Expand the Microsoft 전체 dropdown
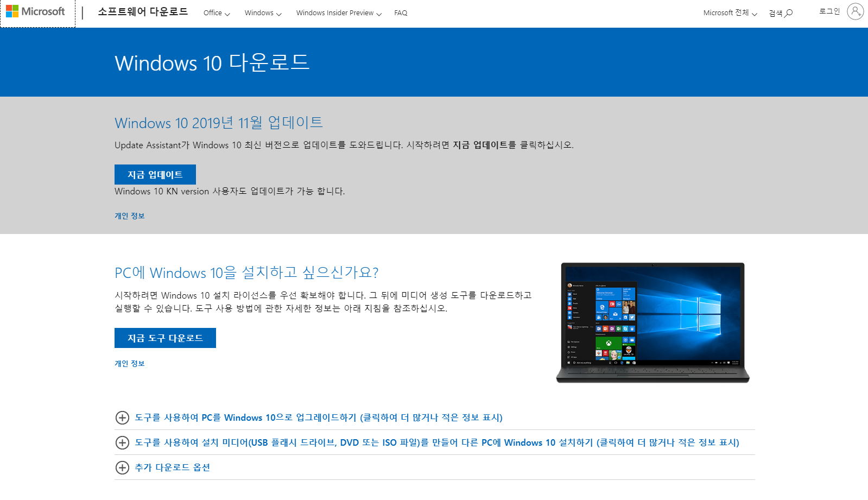Viewport: 868px width, 500px height. (730, 12)
